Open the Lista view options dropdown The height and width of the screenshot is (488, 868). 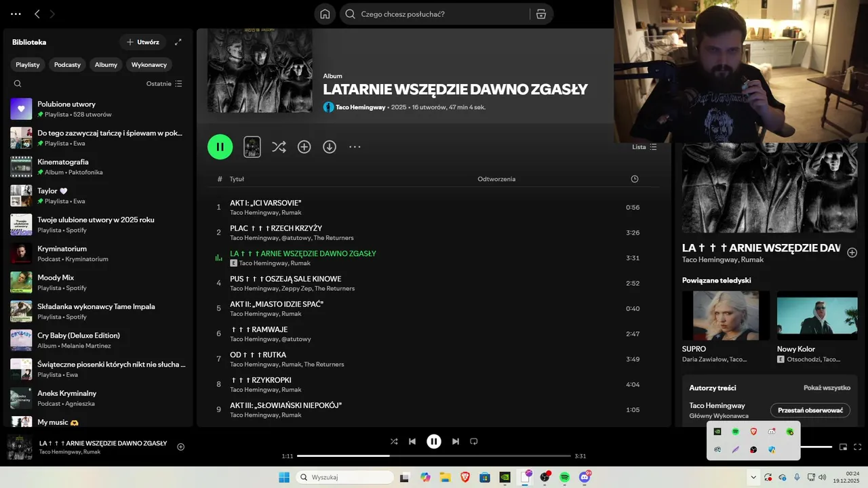644,147
